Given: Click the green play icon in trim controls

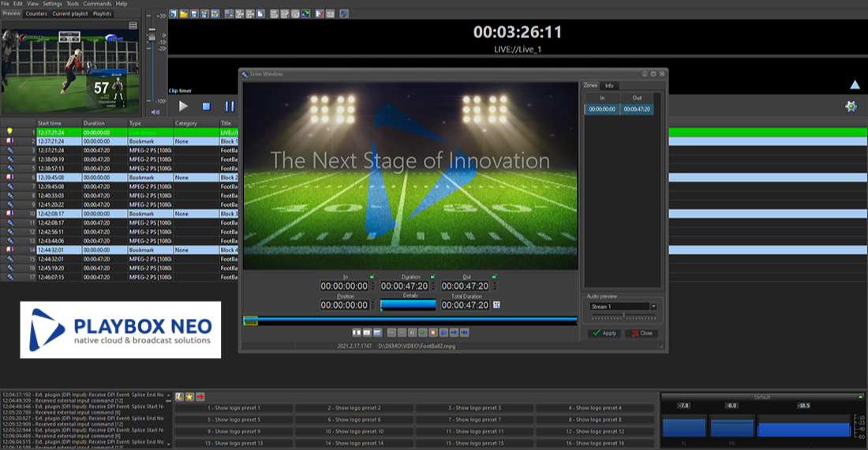Looking at the screenshot, I should tap(422, 332).
